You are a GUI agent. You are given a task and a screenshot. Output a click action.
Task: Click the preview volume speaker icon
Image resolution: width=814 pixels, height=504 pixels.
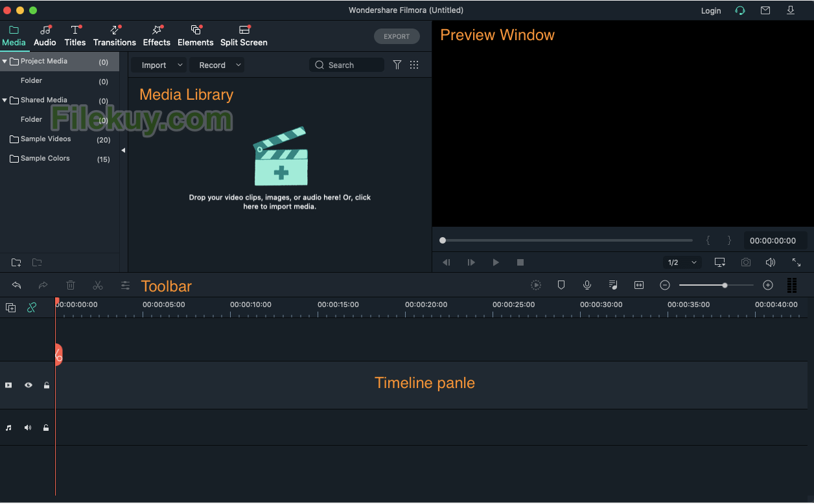coord(771,262)
